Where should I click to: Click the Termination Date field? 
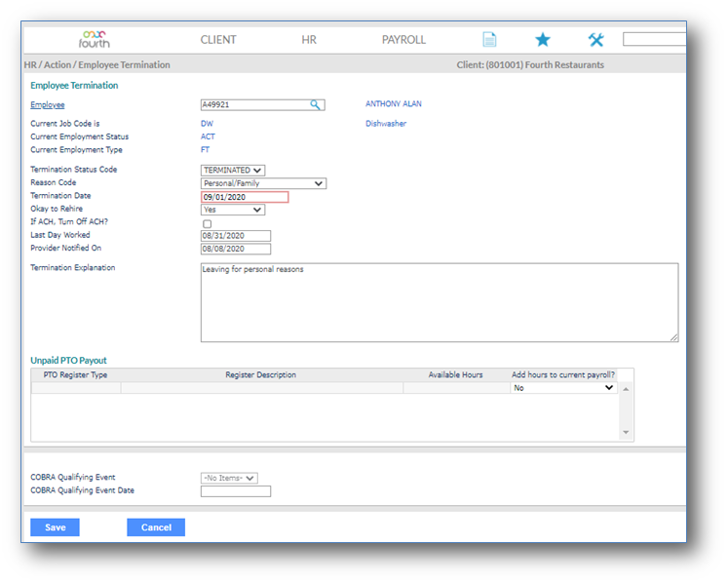coord(245,197)
